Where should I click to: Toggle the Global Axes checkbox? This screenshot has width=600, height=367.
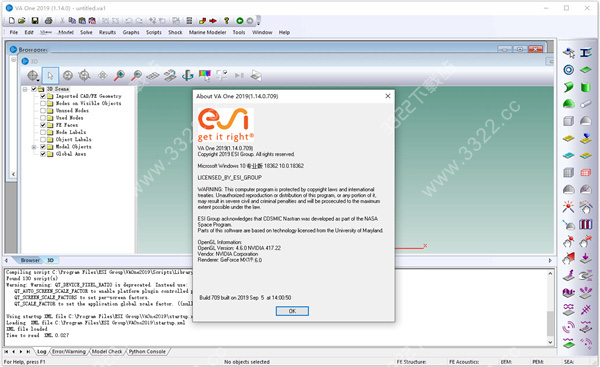coord(43,154)
